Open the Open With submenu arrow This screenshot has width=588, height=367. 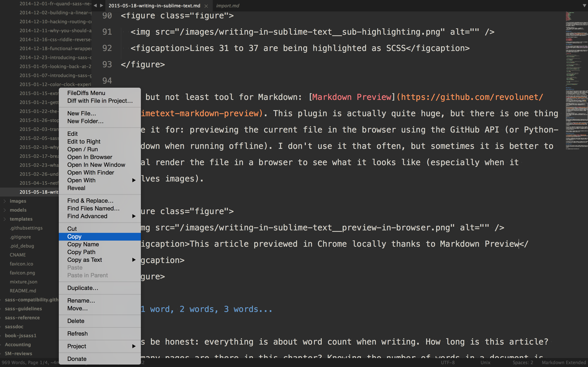(x=134, y=180)
